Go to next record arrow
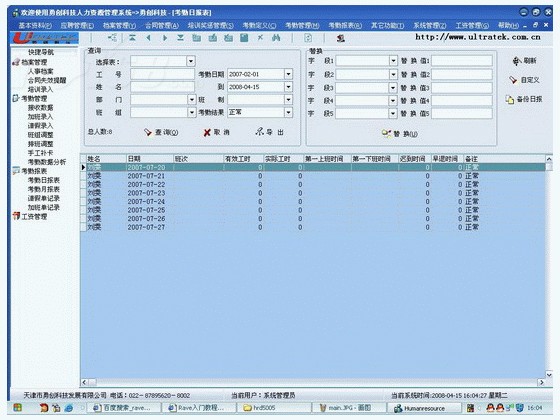 pyautogui.click(x=165, y=38)
